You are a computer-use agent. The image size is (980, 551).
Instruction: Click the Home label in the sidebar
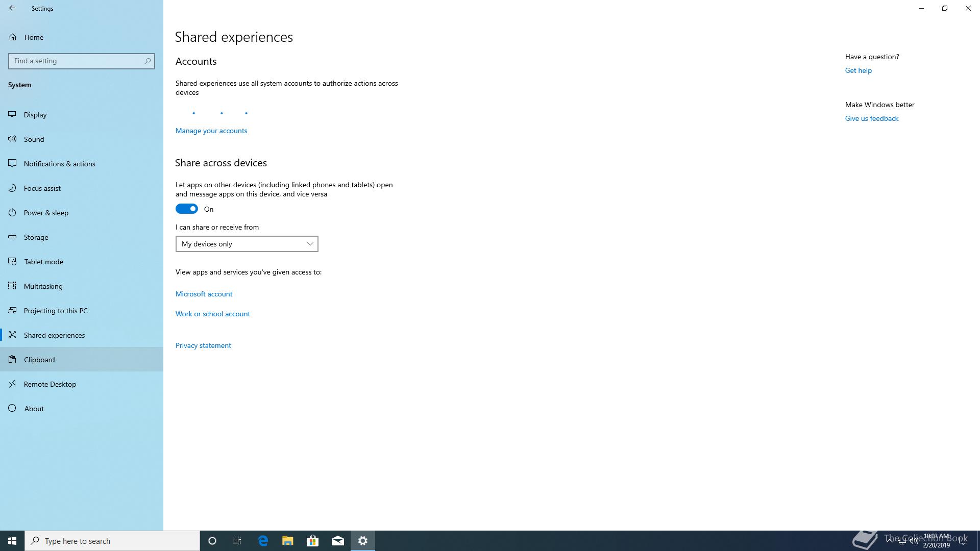click(x=34, y=37)
